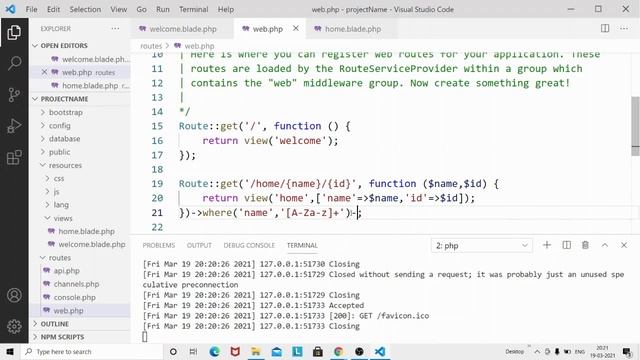
Task: Split the editor to the right
Action: pos(605,28)
